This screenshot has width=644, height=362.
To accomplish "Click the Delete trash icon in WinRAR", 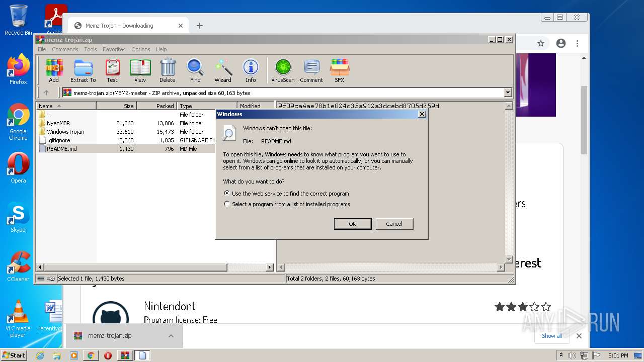I will tap(168, 70).
